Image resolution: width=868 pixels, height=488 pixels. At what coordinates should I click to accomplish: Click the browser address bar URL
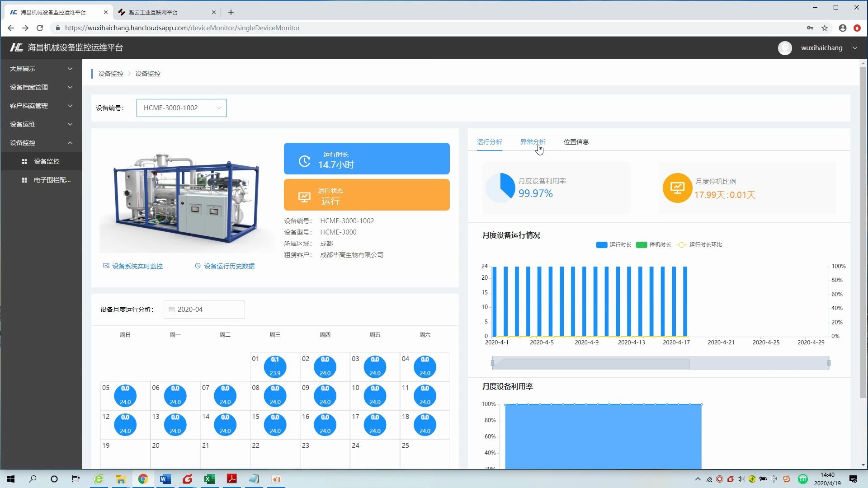point(182,28)
